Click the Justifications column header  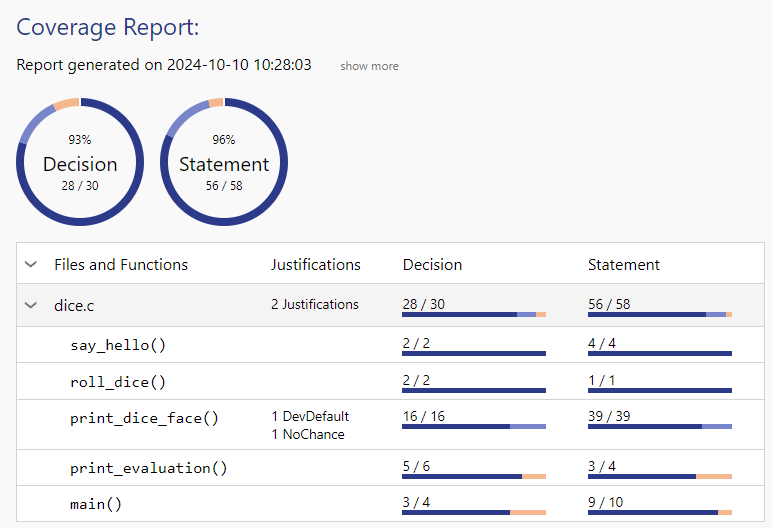315,265
